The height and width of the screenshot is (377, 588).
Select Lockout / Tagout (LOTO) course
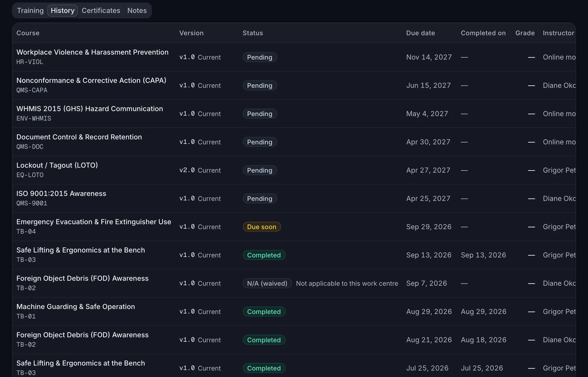pos(57,165)
